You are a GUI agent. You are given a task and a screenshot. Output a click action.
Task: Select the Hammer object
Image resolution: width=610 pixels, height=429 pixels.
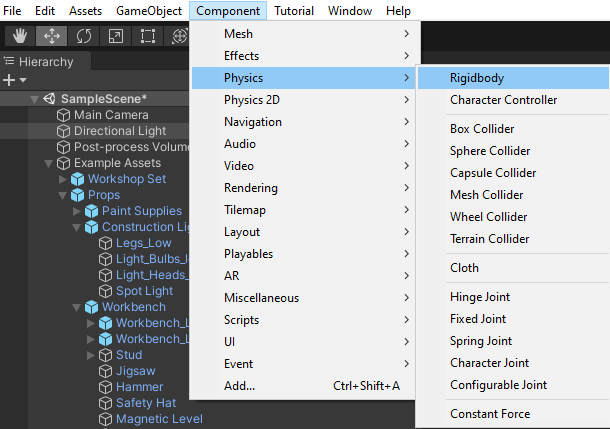[x=139, y=387]
